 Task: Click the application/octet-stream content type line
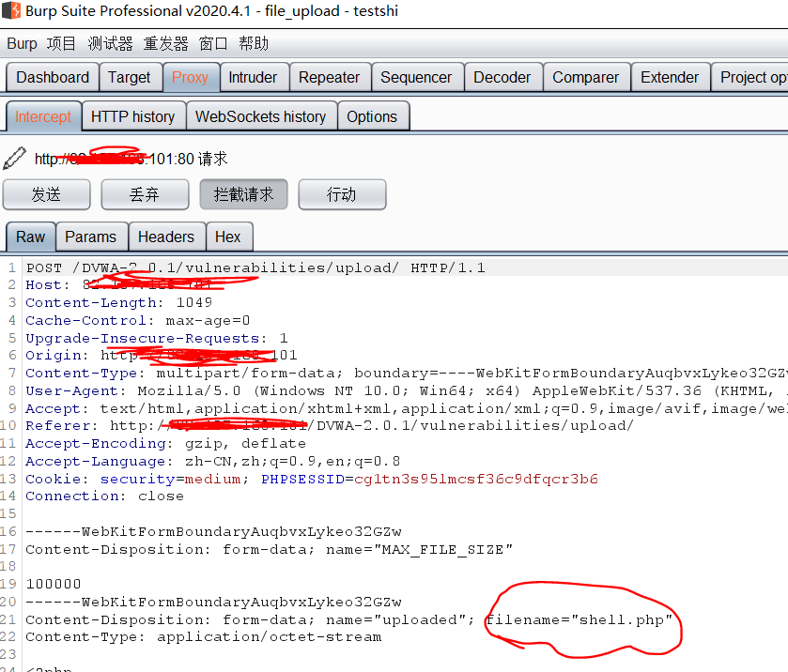click(x=204, y=637)
